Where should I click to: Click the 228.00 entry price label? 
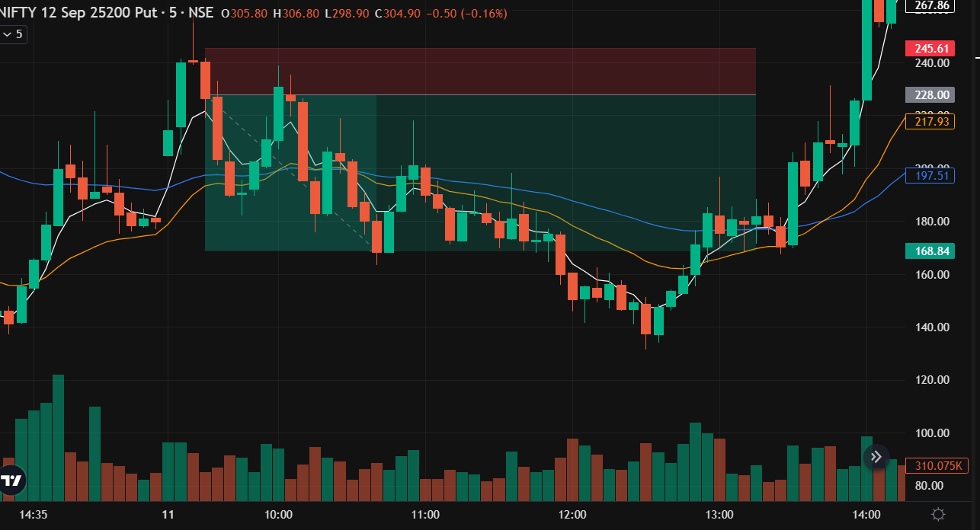click(930, 95)
